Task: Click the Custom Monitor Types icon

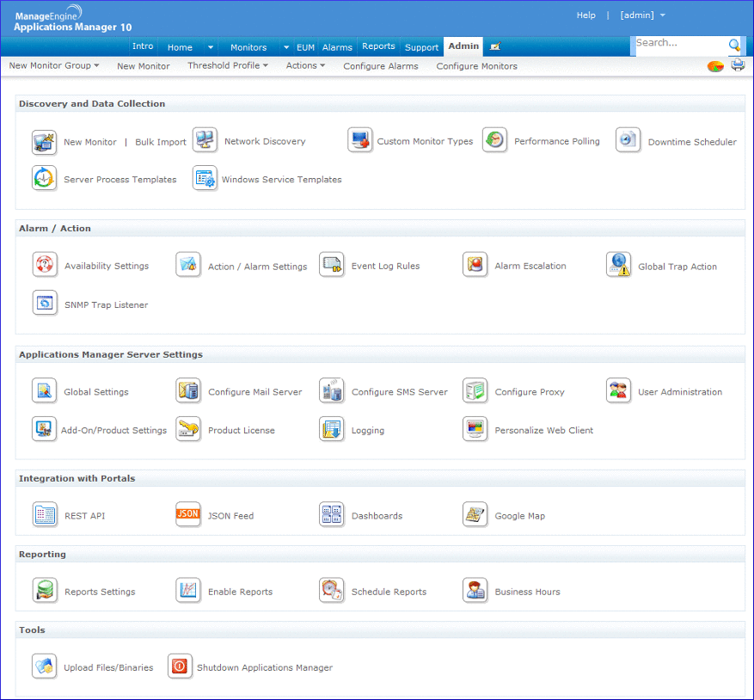Action: tap(359, 140)
